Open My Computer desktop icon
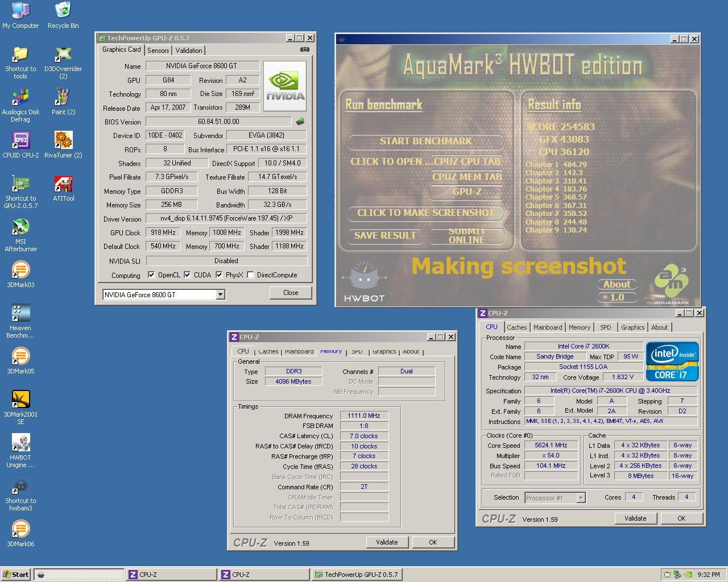 tap(20, 15)
